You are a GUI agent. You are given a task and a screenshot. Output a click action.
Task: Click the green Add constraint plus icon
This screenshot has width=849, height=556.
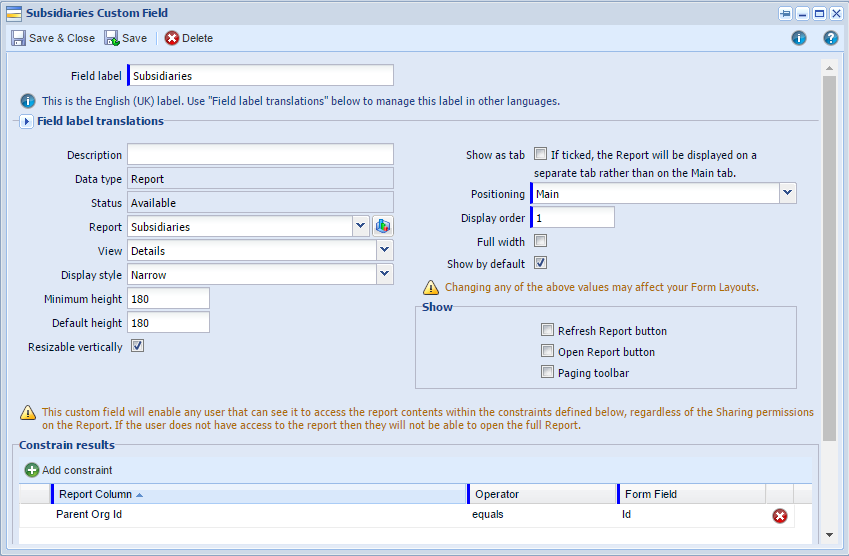32,470
